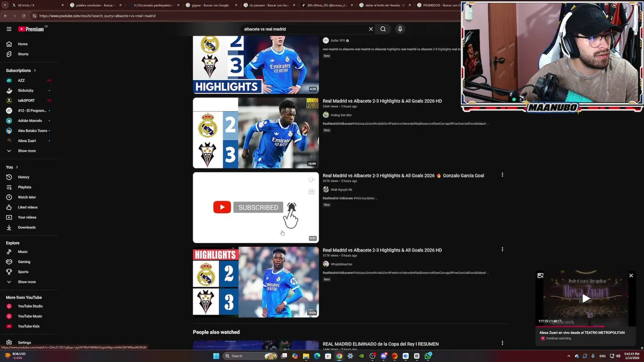Open Playlists in the sidebar
This screenshot has height=362, width=644.
(29, 187)
